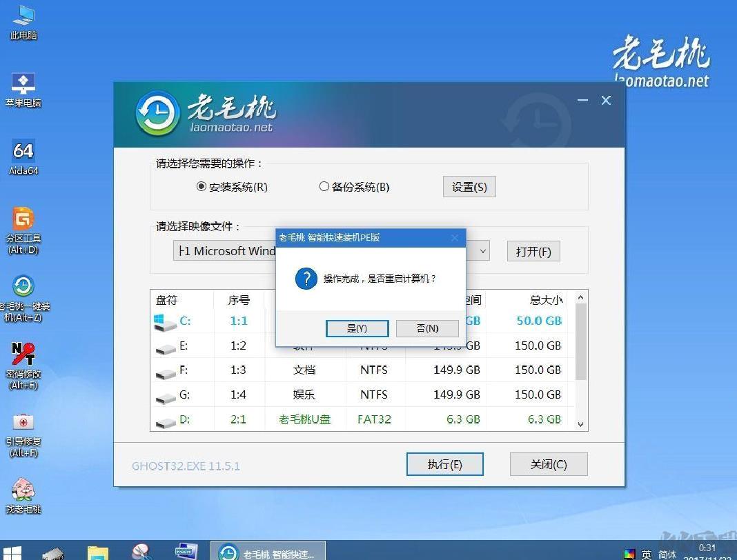The width and height of the screenshot is (737, 560).
Task: Select the 安装系统(R) radio option
Action: click(232, 187)
